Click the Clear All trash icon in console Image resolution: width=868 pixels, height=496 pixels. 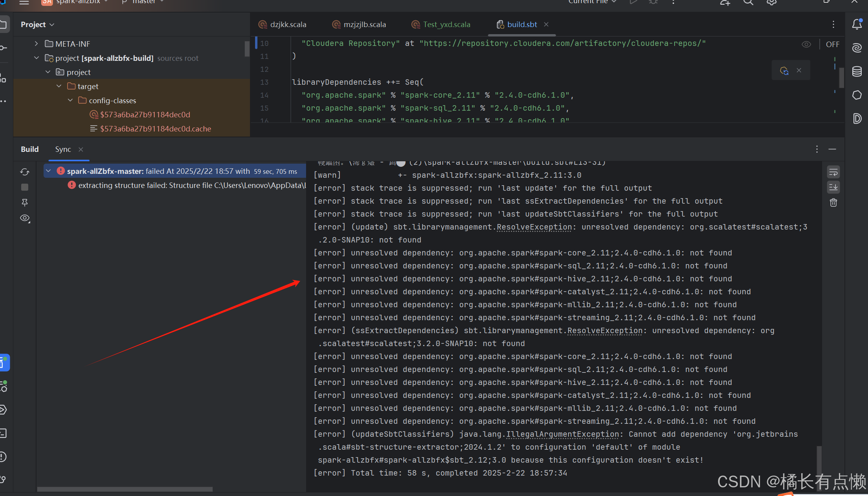click(x=833, y=203)
